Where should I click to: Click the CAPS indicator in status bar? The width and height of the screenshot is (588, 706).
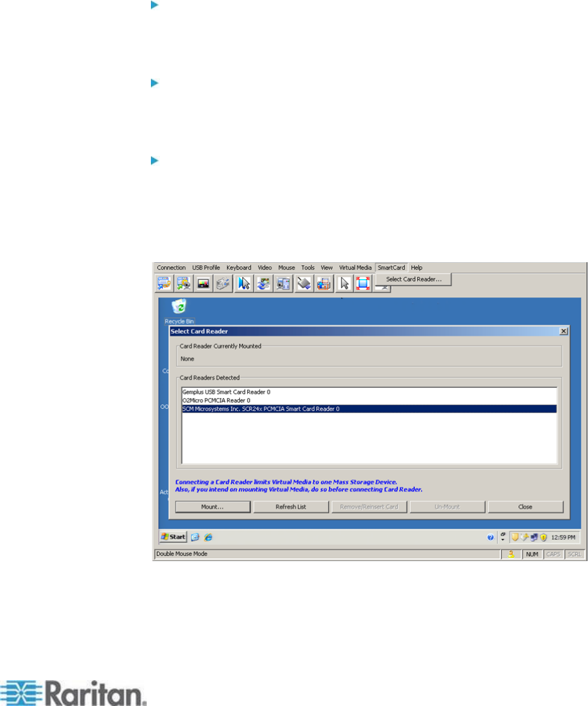(x=553, y=554)
